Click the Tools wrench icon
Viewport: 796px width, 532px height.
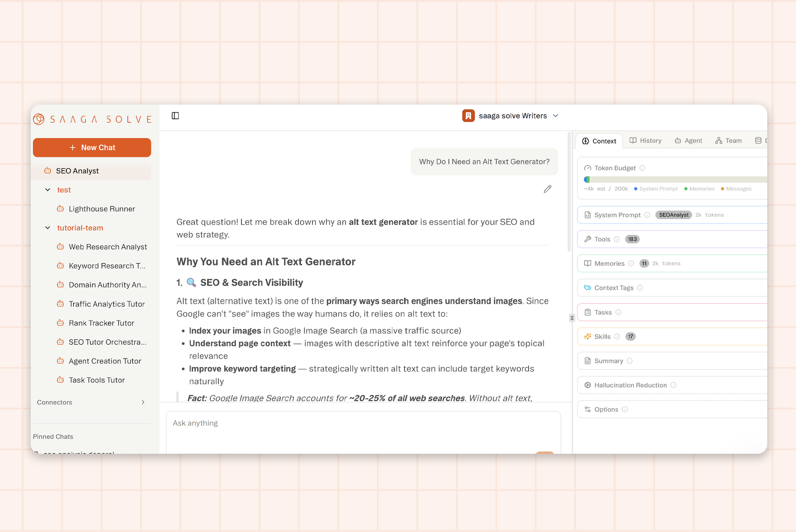[587, 239]
